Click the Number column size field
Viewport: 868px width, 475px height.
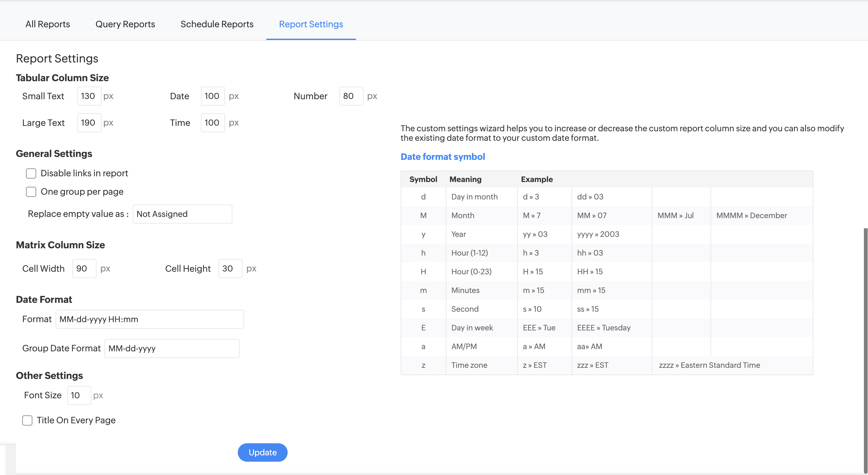click(351, 96)
